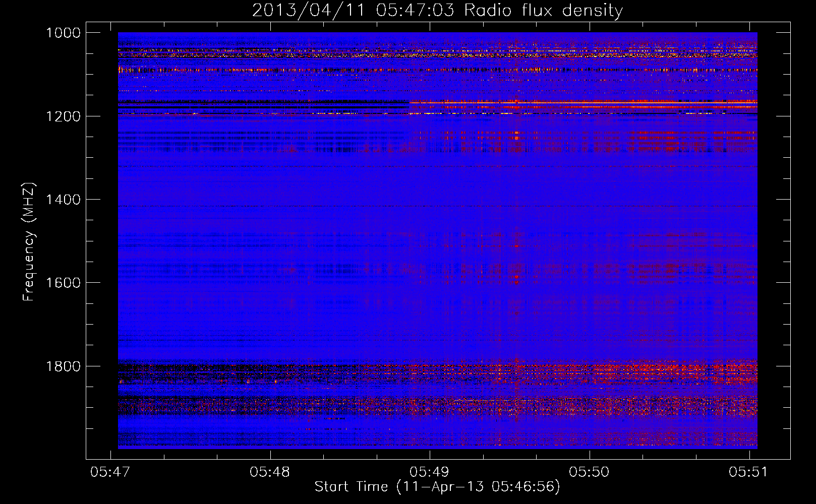Click the "Frequency (MHZ)" axis label
Screen dimensions: 816x504
click(29, 242)
